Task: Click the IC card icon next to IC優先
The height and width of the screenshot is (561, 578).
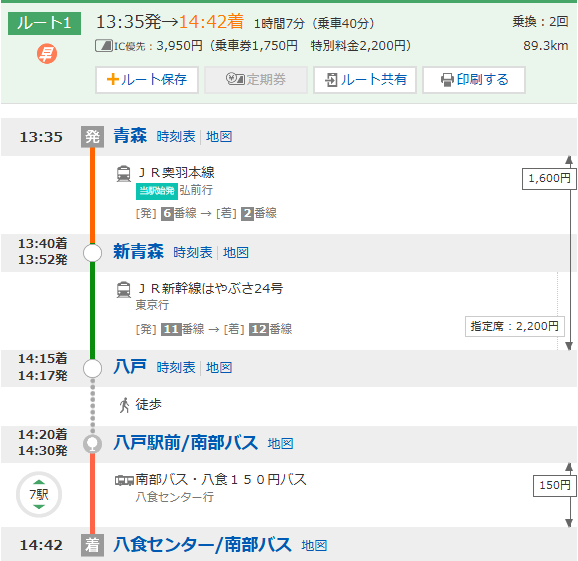Action: 104,46
